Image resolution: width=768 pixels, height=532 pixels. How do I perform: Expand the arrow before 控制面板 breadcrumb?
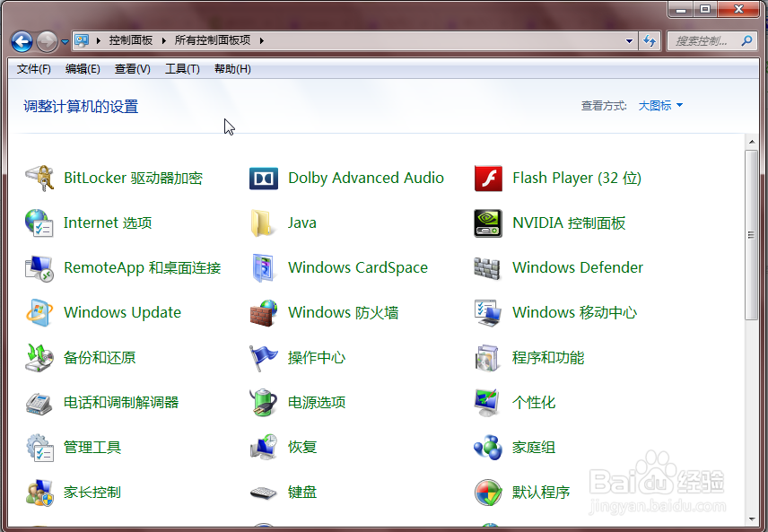(x=98, y=40)
